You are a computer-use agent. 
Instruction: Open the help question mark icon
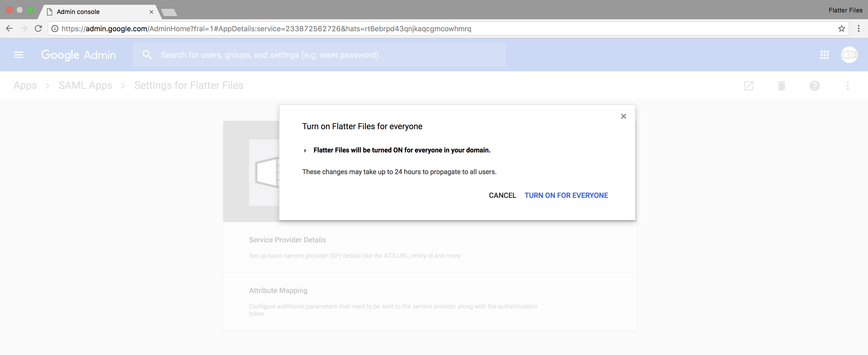coord(815,86)
